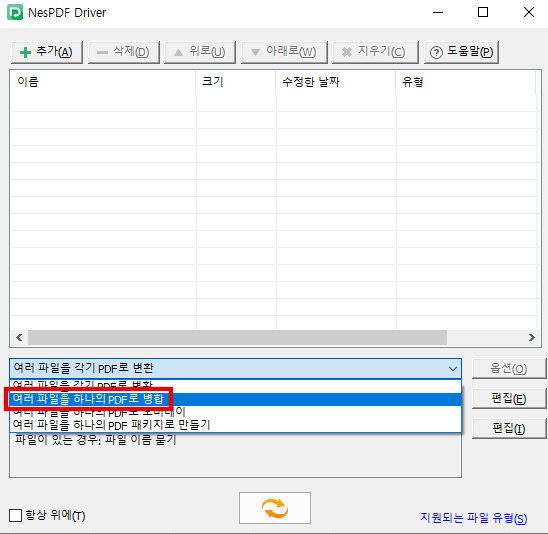
Task: Start conversion with the orange arrows button
Action: tap(275, 508)
